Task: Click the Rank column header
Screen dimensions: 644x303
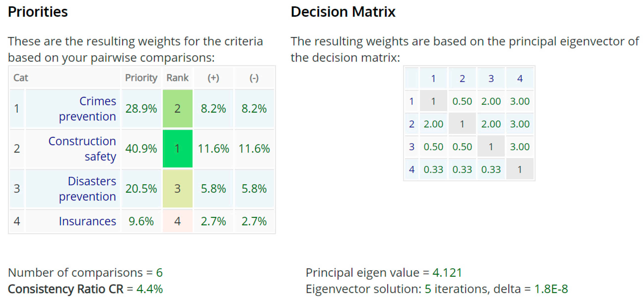Action: coord(177,78)
